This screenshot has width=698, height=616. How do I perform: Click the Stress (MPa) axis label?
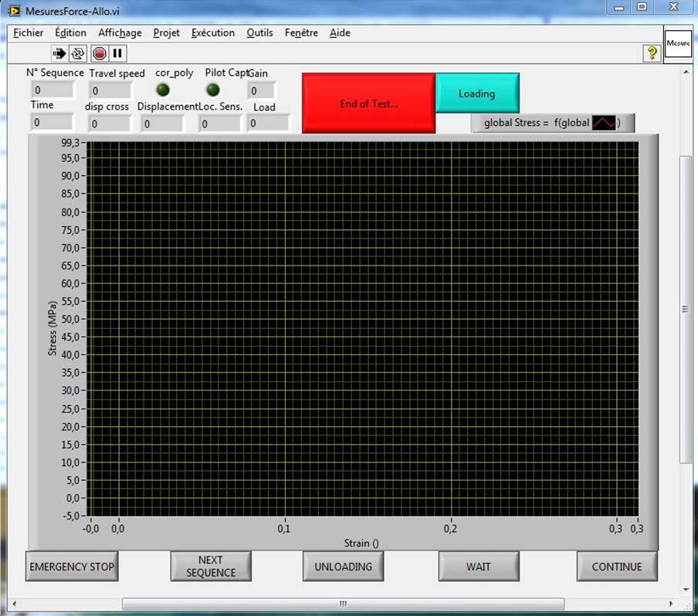53,328
